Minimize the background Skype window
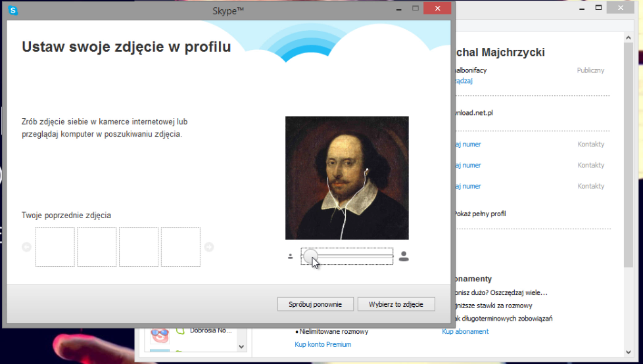643x364 pixels. 581,7
